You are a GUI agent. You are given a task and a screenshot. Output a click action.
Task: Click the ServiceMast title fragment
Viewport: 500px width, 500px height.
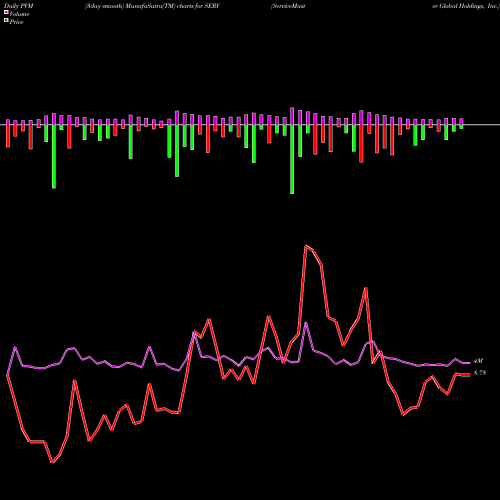(x=288, y=6)
